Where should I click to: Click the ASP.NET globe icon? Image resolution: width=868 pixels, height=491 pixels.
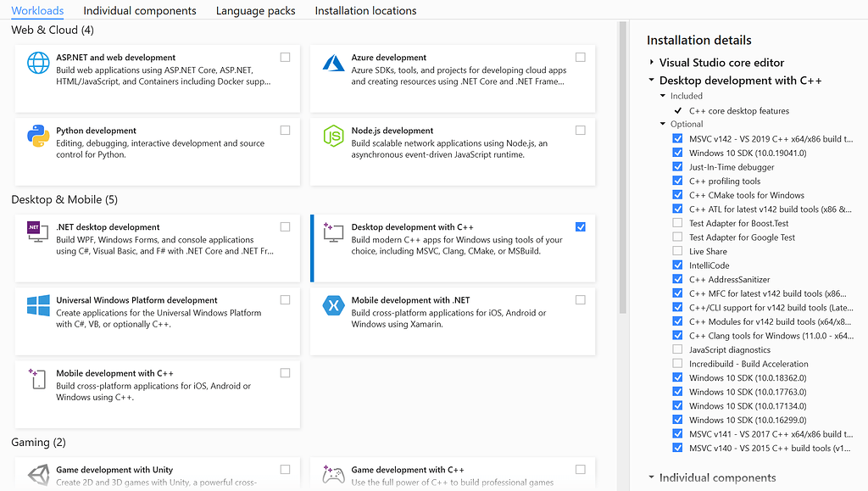point(39,64)
